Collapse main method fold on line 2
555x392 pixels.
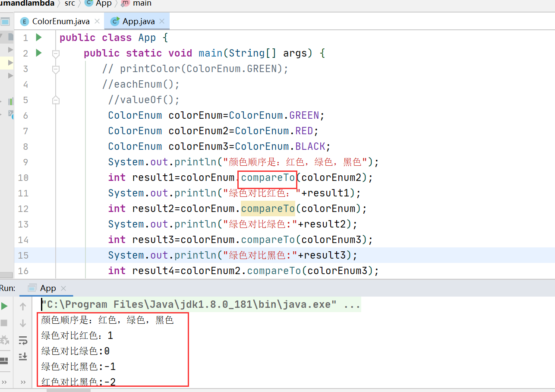(x=55, y=54)
